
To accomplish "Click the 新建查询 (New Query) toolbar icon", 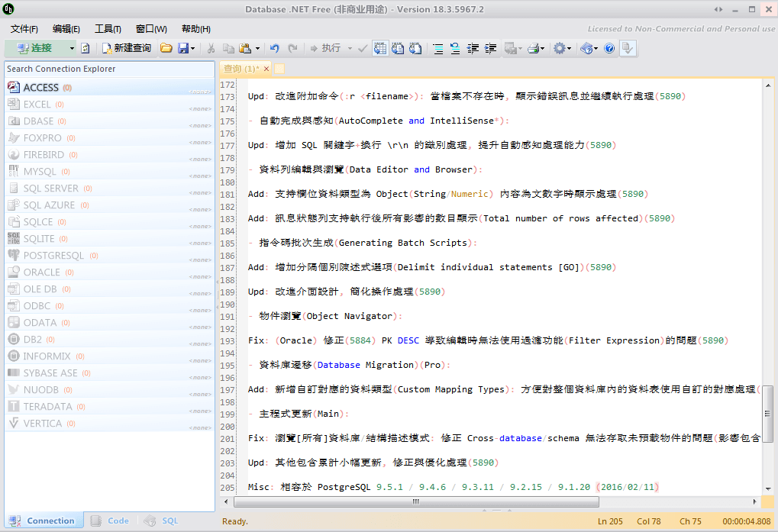I will tap(105, 47).
